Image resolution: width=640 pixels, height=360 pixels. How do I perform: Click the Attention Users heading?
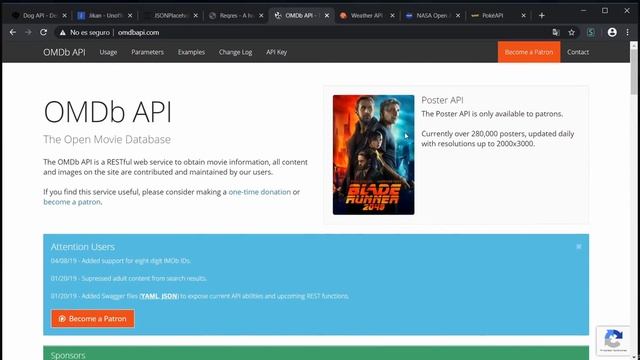[82, 247]
